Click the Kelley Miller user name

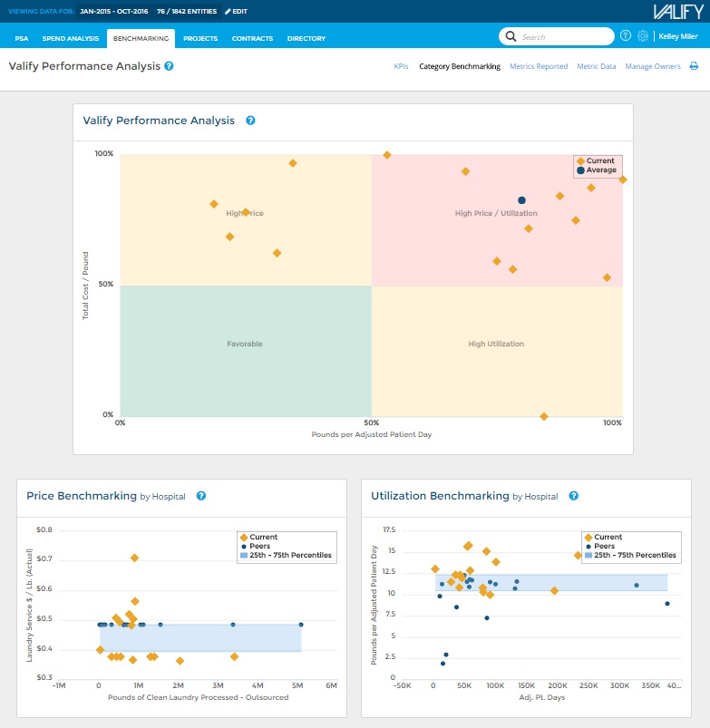coord(678,36)
